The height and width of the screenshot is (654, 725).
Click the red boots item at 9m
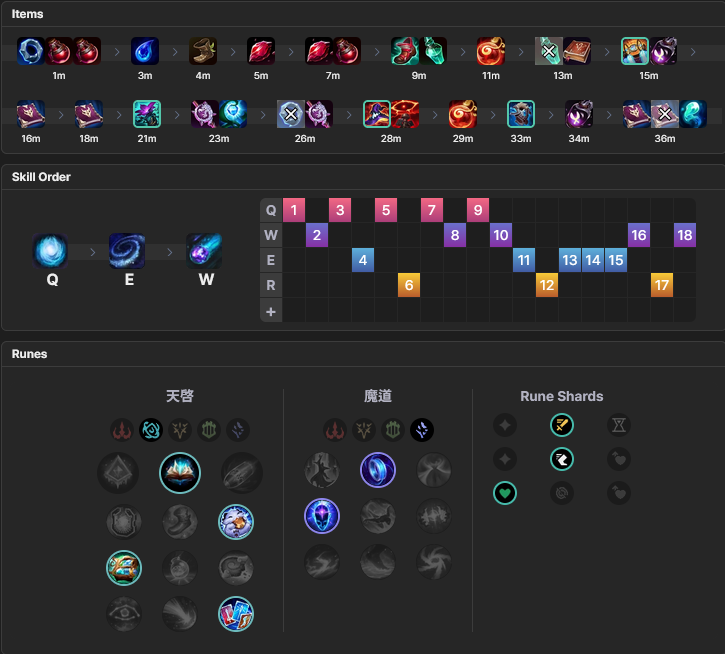pyautogui.click(x=405, y=51)
